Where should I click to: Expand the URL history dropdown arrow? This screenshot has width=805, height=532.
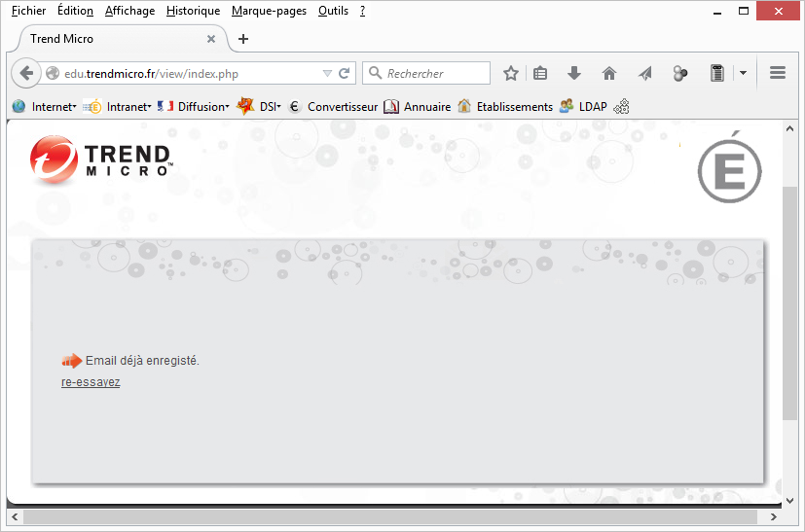[327, 74]
